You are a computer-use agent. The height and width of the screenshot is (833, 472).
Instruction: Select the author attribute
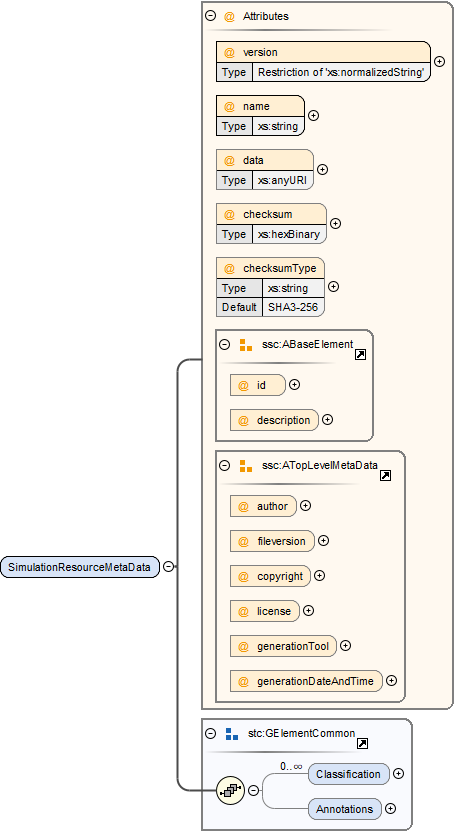pyautogui.click(x=263, y=506)
